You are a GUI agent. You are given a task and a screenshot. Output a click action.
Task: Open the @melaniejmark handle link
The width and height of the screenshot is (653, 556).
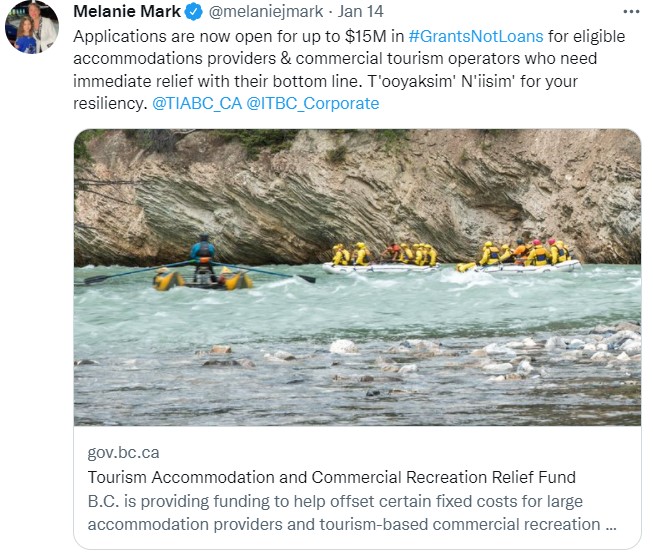point(253,13)
